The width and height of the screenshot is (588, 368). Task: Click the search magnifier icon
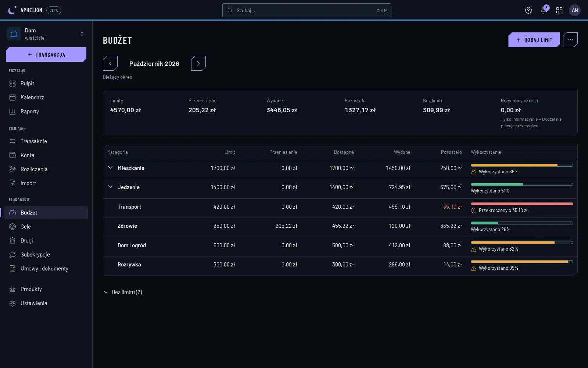click(230, 10)
